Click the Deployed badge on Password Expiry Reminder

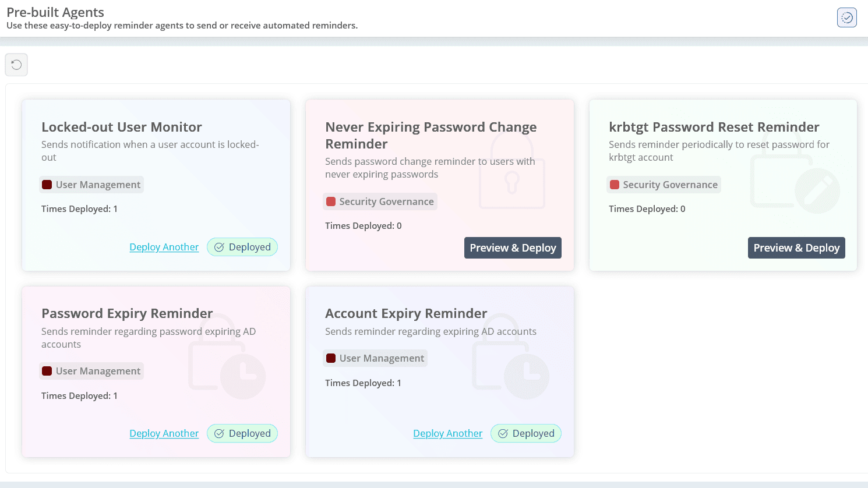[242, 434]
